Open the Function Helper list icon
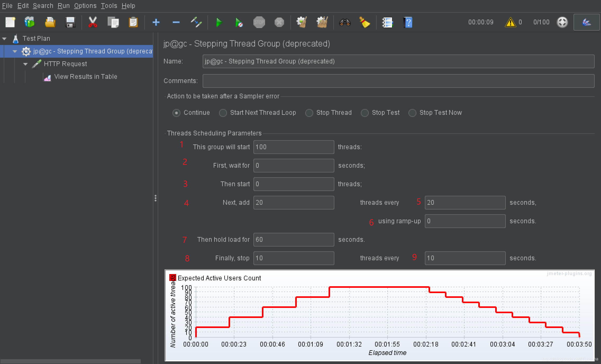Viewport: 601px width, 364px height. 387,22
